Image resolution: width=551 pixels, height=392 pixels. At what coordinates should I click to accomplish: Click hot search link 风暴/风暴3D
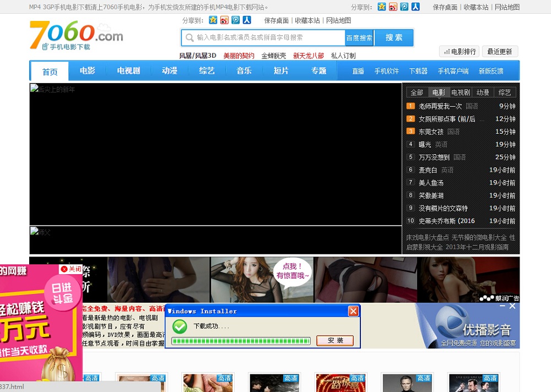click(197, 56)
